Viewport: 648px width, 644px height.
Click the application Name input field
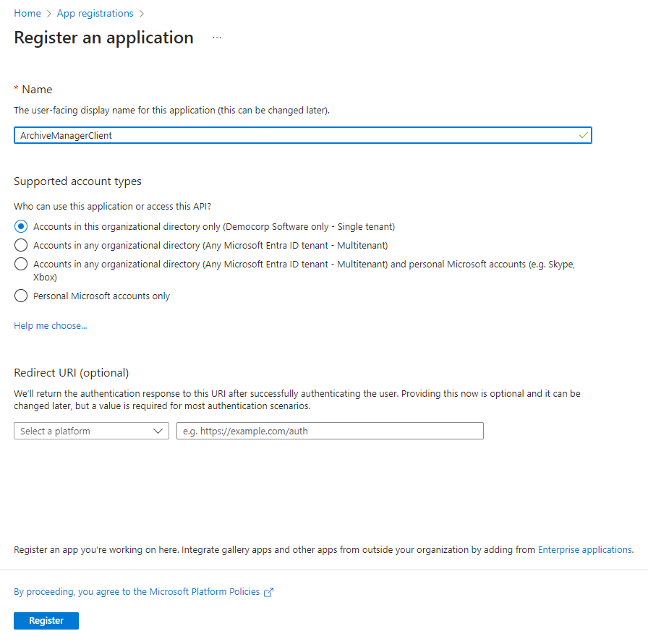(x=289, y=135)
